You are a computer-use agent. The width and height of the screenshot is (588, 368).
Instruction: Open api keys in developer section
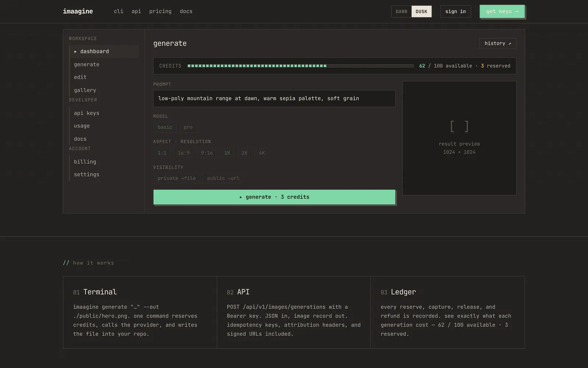click(x=104, y=113)
